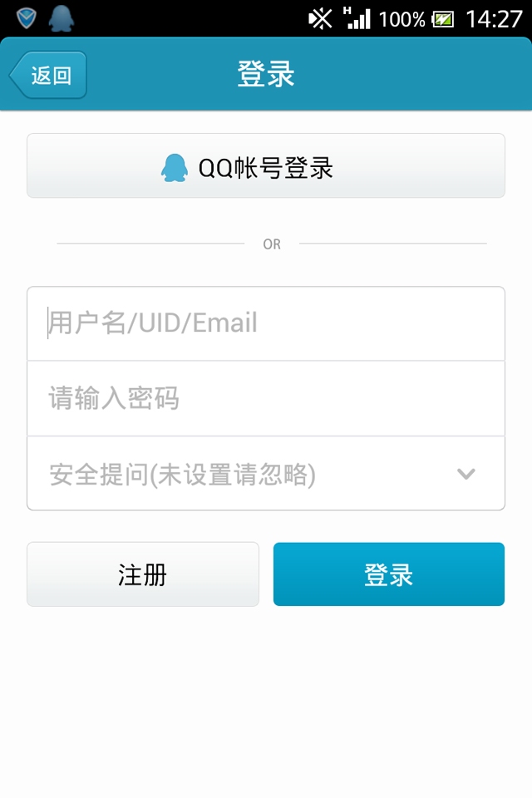Tap the muted vibrate status icon

click(320, 19)
